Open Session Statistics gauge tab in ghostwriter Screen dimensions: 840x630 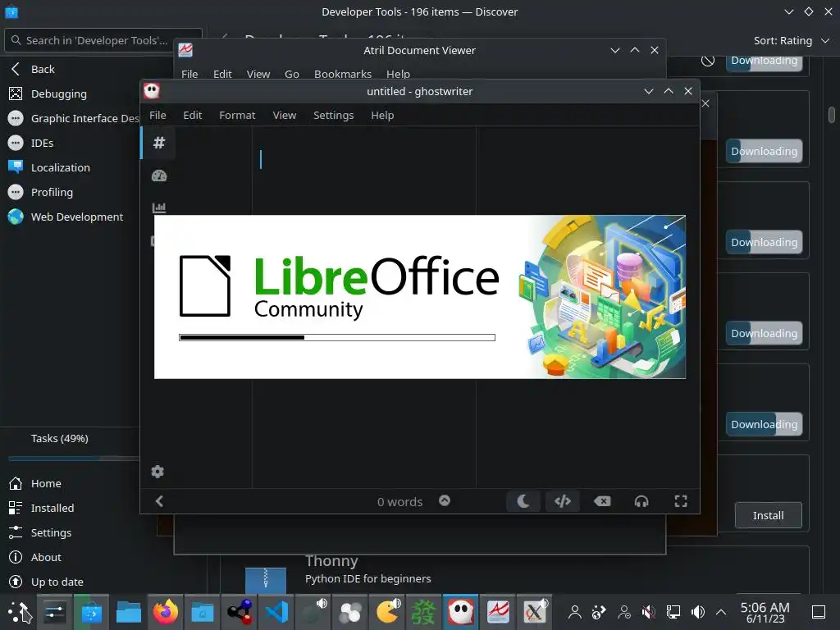click(x=159, y=176)
